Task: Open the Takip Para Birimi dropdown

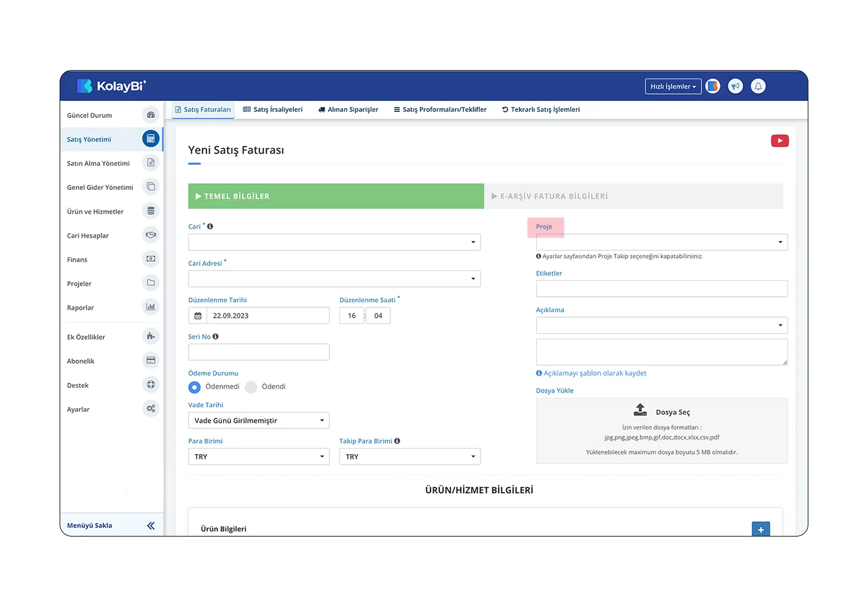Action: coord(410,457)
